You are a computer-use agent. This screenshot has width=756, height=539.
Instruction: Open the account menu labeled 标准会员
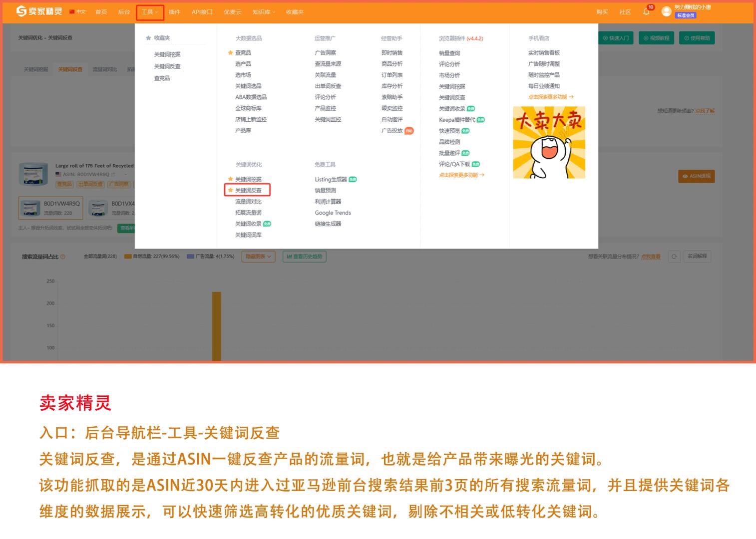(x=686, y=15)
